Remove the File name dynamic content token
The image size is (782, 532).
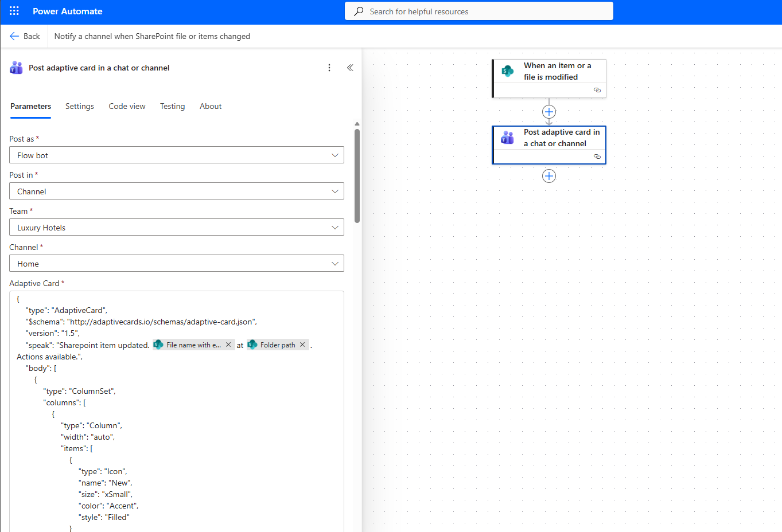(228, 345)
